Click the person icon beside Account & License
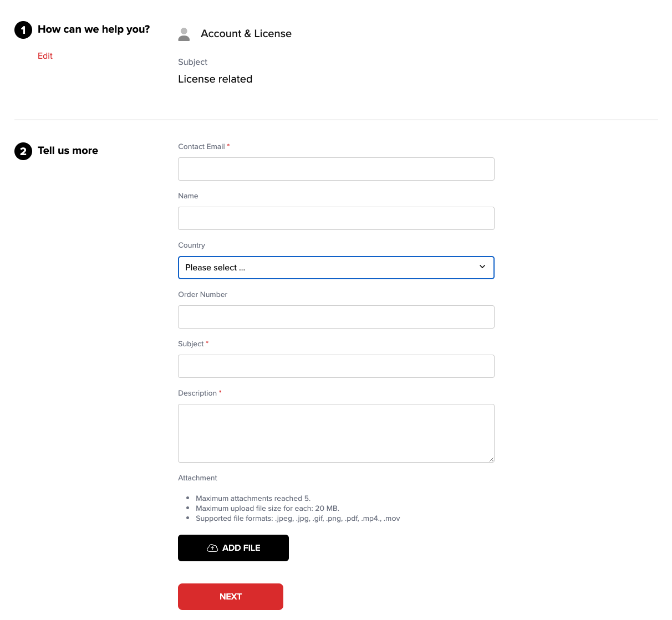The image size is (672, 620). pyautogui.click(x=184, y=34)
